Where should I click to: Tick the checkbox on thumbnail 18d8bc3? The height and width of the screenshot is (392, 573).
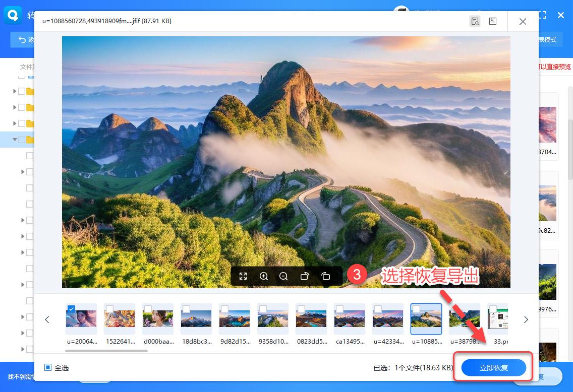tap(186, 308)
